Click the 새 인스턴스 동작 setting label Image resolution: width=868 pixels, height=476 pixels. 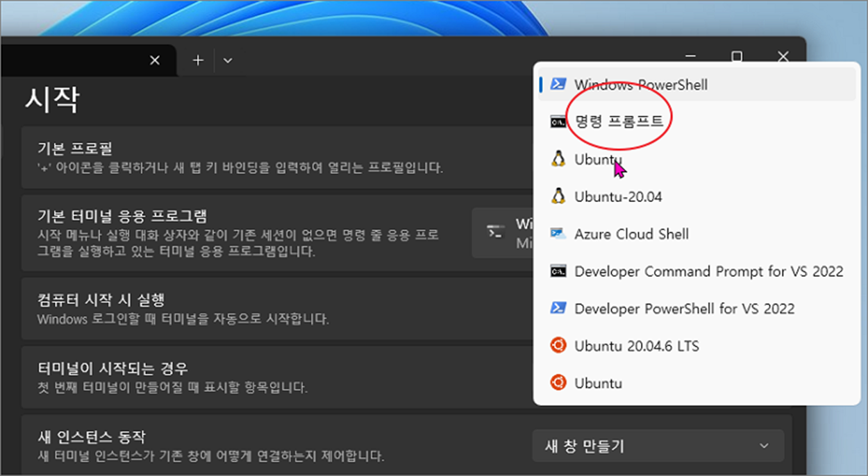[x=91, y=437]
